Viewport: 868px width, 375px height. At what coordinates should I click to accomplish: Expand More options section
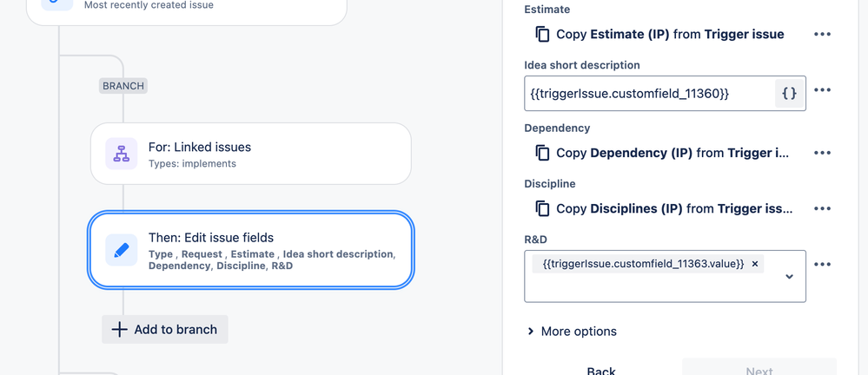tap(572, 332)
